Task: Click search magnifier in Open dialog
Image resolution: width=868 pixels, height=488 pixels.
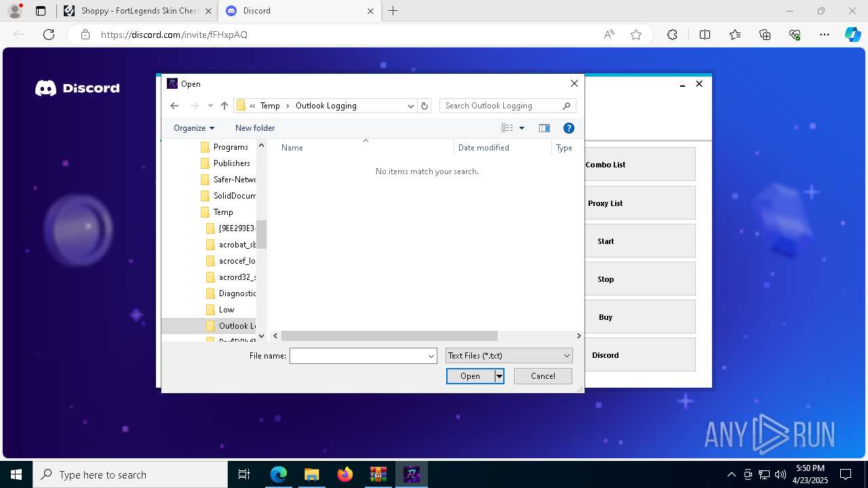Action: [x=567, y=106]
